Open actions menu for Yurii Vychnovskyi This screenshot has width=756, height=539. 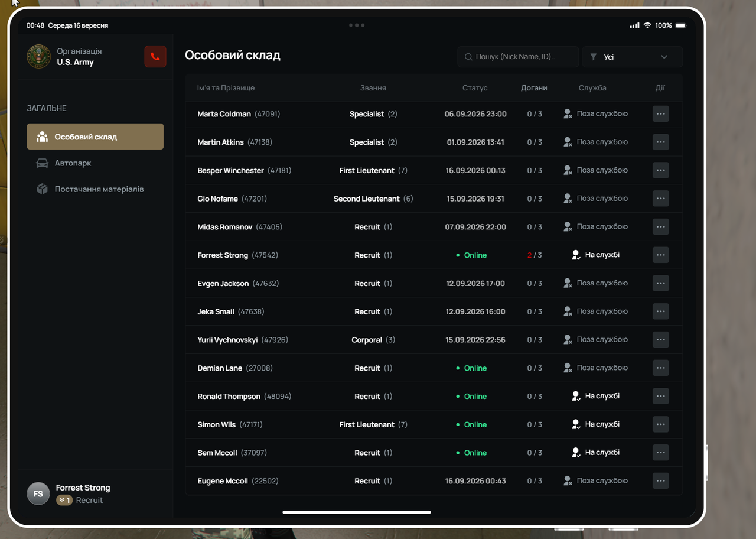pos(661,340)
